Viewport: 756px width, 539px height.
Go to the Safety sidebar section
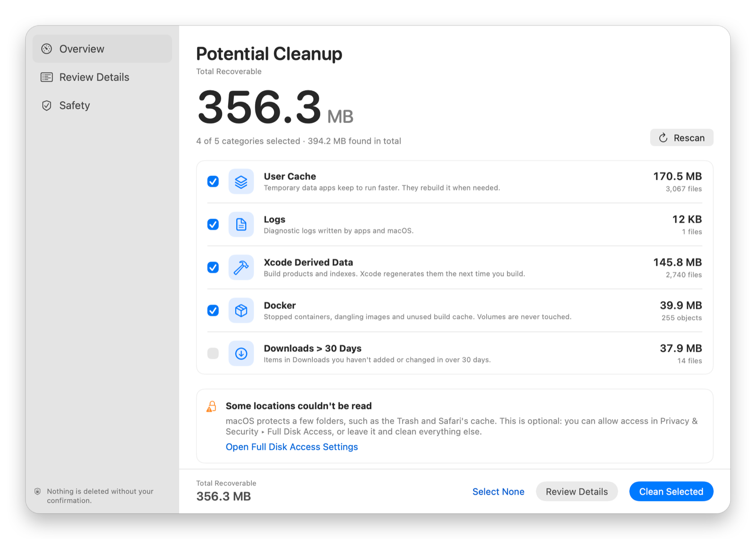102,105
